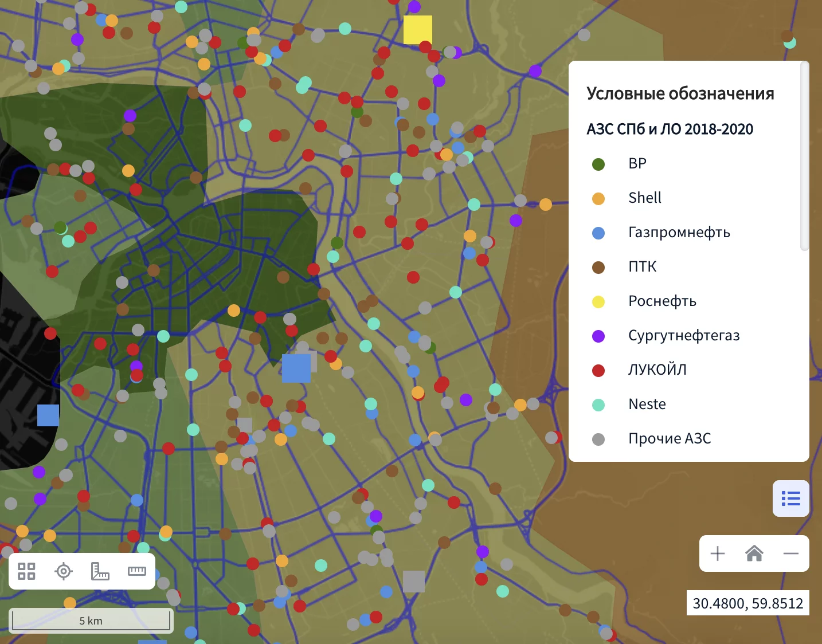Click the АЗС СПб и ЛО 2018-2020 layer title
The height and width of the screenshot is (644, 822).
[x=670, y=129]
